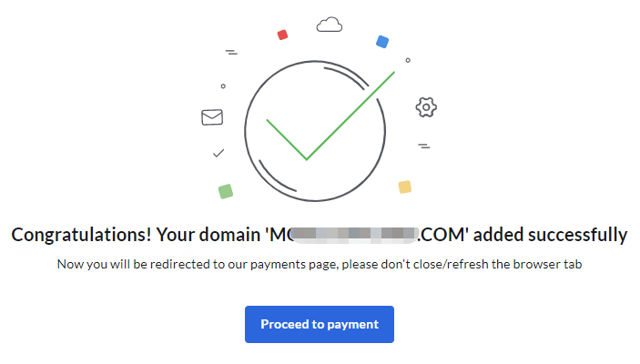The height and width of the screenshot is (364, 640).
Task: Click the tiny circle above the envelope
Action: pos(223,86)
